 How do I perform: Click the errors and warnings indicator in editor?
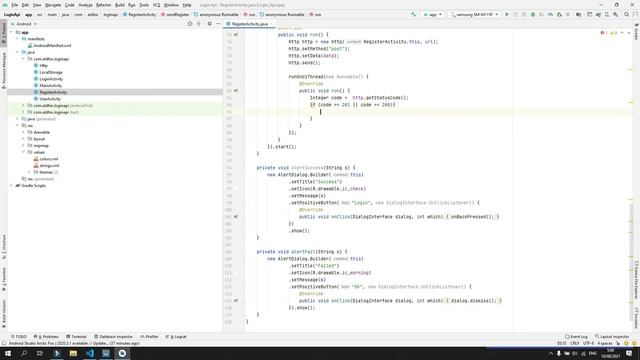tap(610, 33)
